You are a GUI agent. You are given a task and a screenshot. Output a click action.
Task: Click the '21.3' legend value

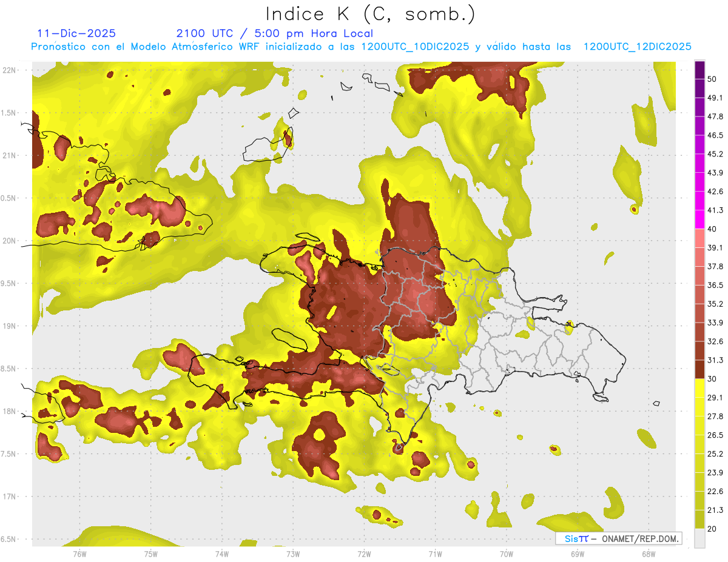715,510
